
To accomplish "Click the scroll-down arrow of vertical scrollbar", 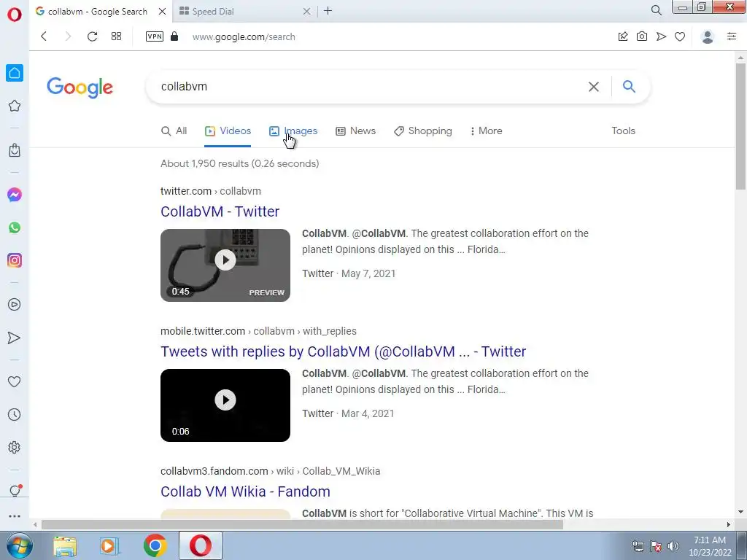I will pos(740,513).
